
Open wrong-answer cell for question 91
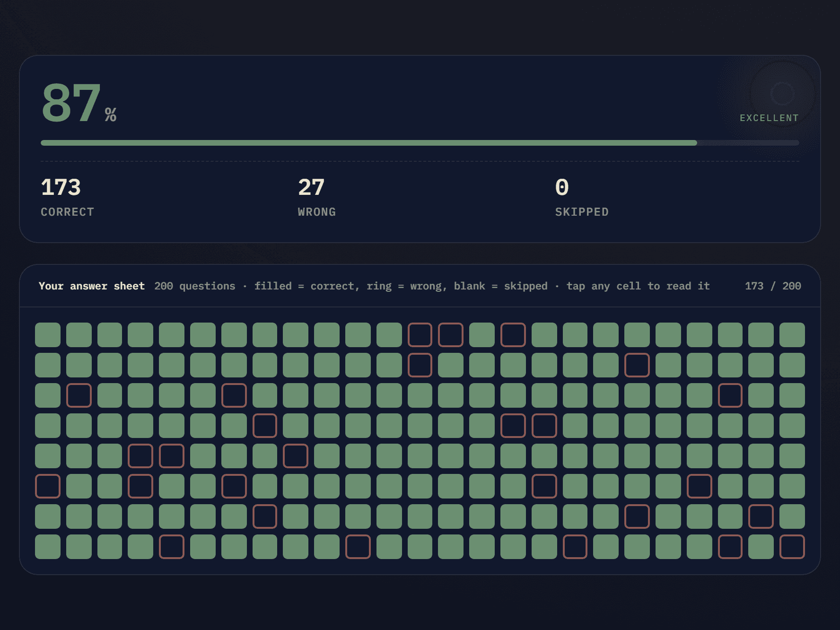513,426
